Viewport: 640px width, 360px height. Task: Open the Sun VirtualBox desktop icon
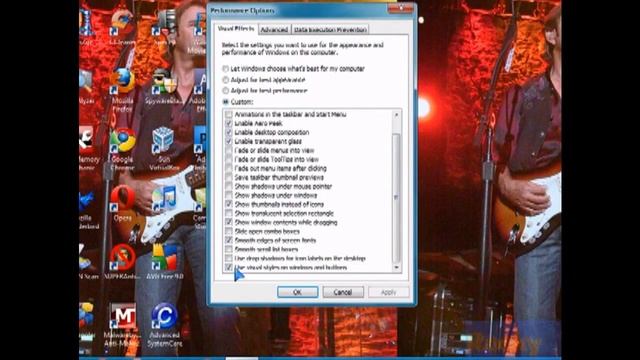pos(164,148)
